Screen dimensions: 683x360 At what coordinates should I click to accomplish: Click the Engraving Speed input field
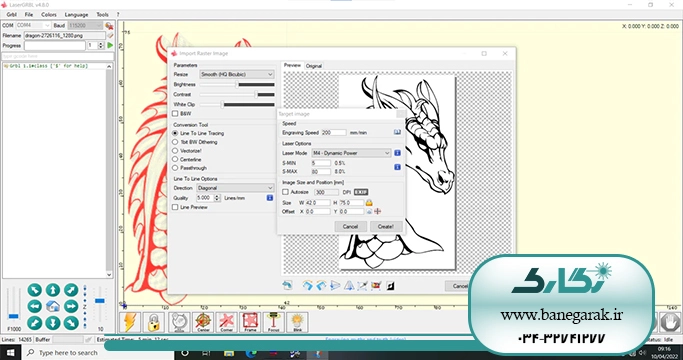334,132
